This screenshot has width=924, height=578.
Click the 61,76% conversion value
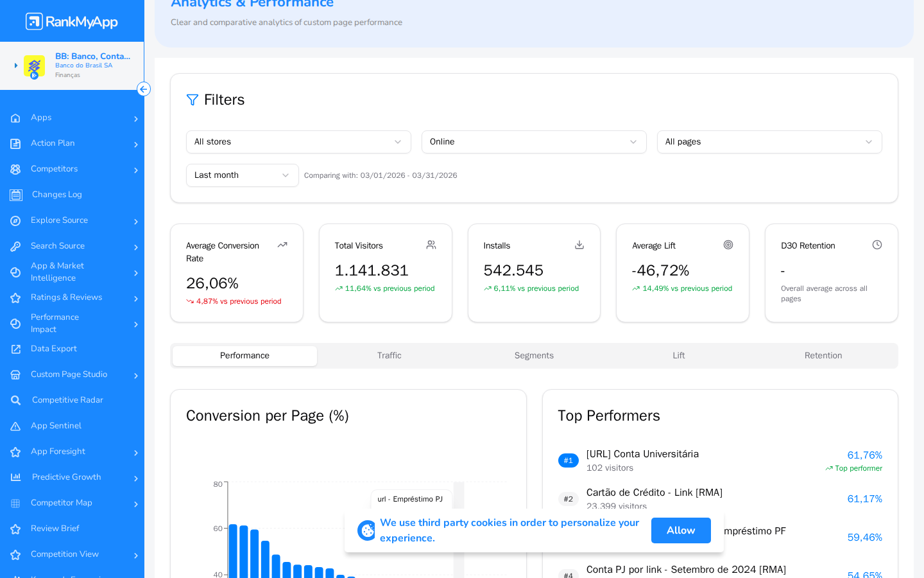coord(864,455)
